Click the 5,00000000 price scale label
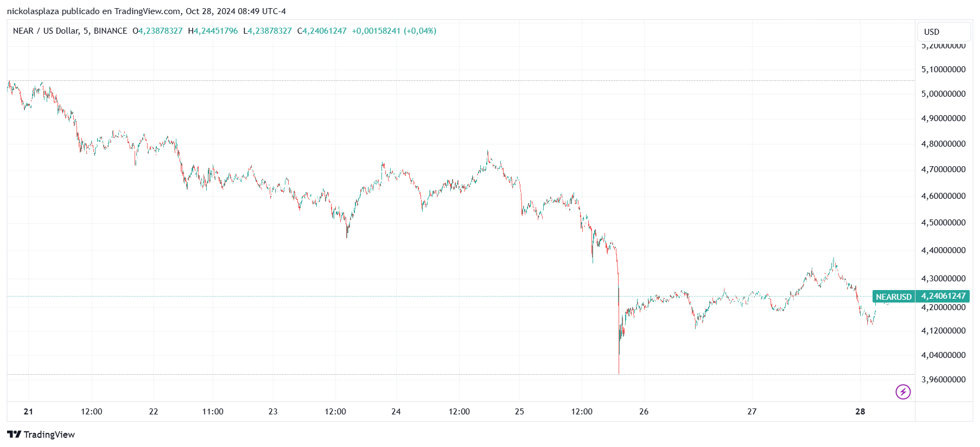 [943, 94]
